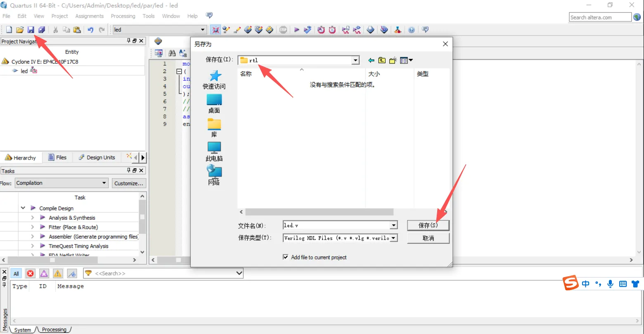Click the Undo arrow icon
Image resolution: width=644 pixels, height=334 pixels.
click(x=90, y=30)
